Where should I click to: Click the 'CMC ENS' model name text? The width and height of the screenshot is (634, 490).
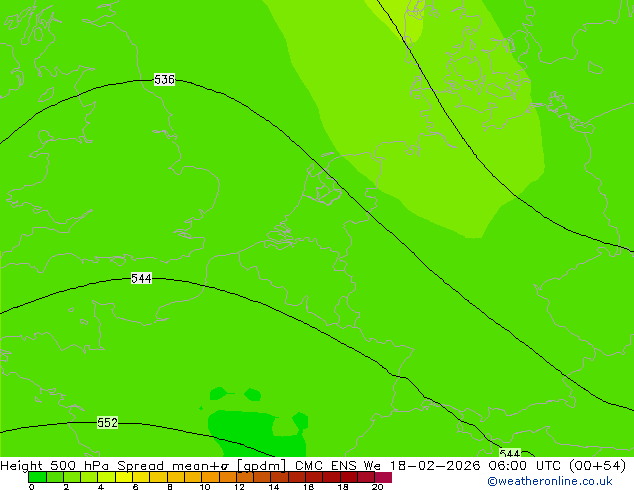coord(326,466)
